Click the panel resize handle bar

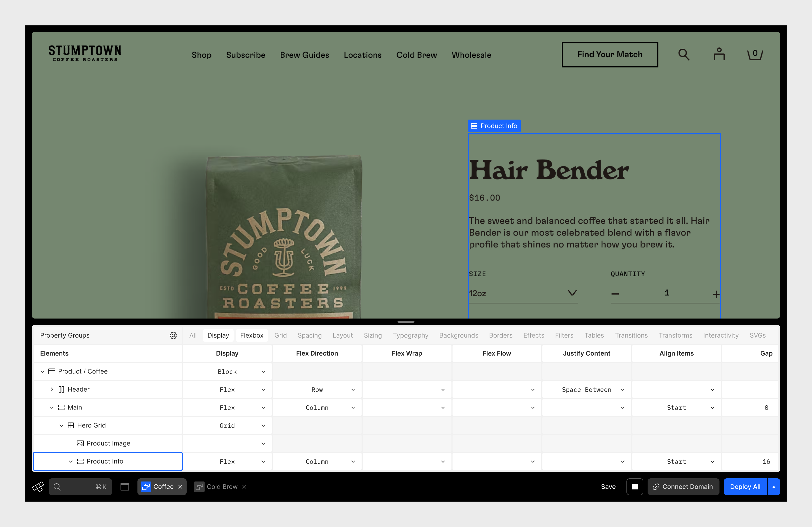coord(406,322)
